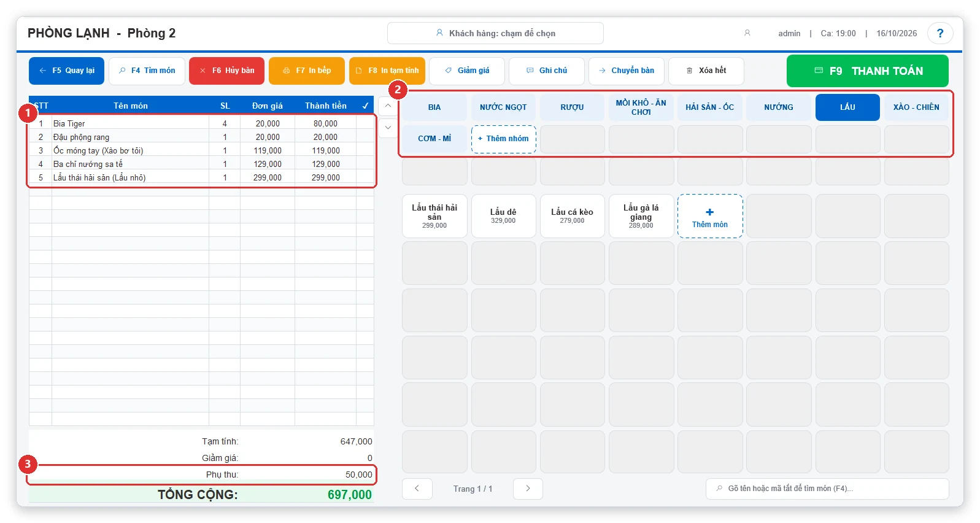The width and height of the screenshot is (980, 523).
Task: Click Thêm món plus tile
Action: 710,216
